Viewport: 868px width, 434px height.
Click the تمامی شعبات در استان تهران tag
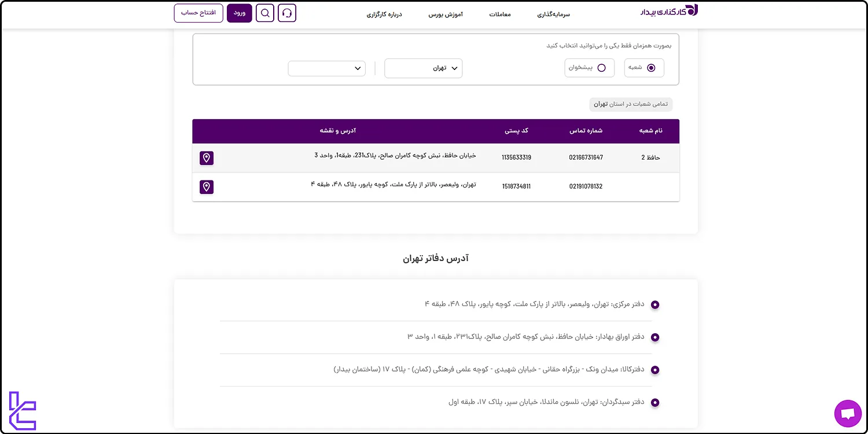click(x=630, y=104)
